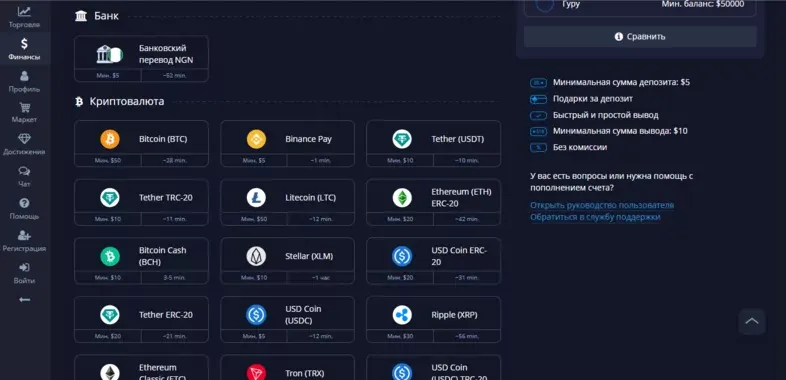Select the Ripple (XRP) label
This screenshot has width=786, height=380.
tap(454, 315)
